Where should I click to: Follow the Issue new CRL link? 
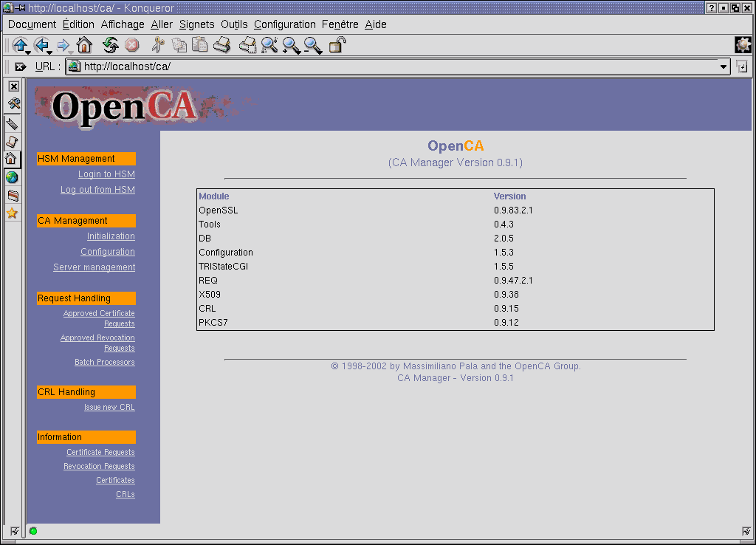[x=109, y=407]
